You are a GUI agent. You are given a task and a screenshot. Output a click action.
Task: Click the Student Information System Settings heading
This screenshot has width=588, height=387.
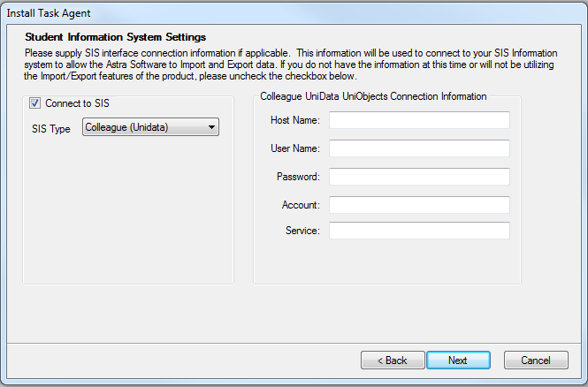tap(116, 37)
